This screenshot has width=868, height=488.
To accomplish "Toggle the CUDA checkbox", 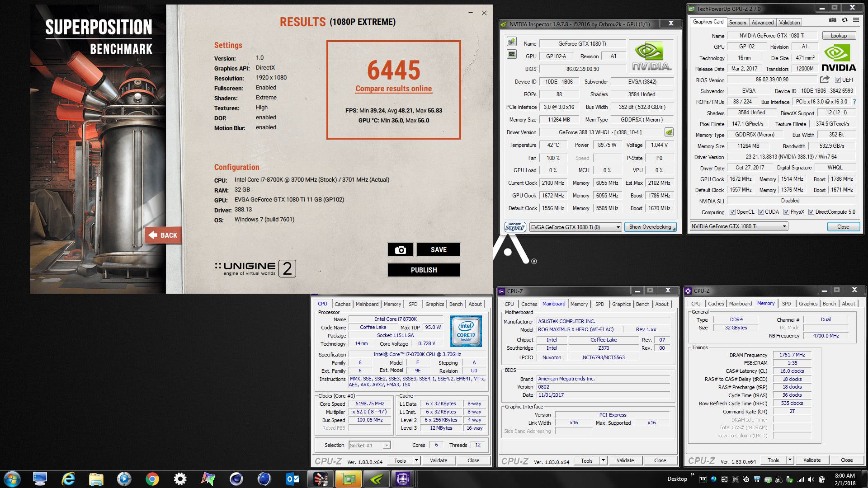I will 761,212.
